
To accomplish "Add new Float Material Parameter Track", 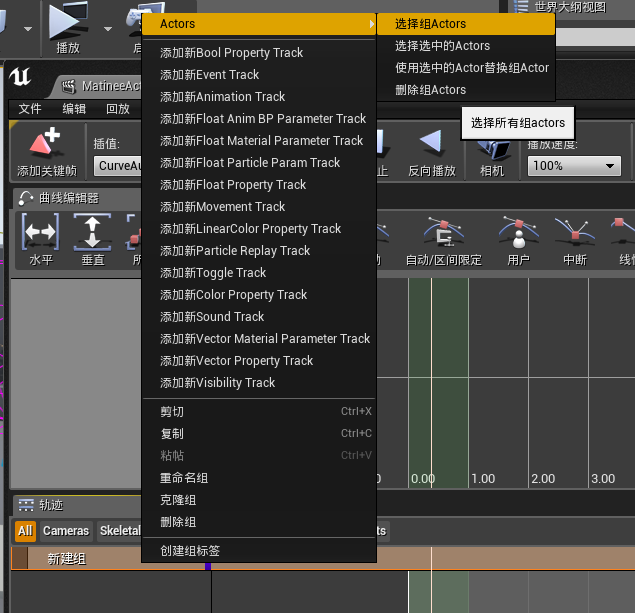I will coord(259,140).
